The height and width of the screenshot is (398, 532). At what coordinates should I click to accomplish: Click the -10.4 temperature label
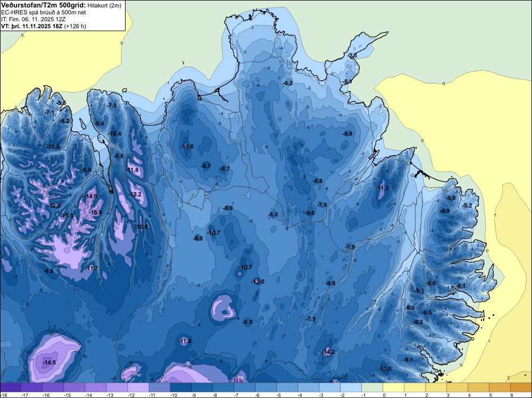[x=115, y=134]
